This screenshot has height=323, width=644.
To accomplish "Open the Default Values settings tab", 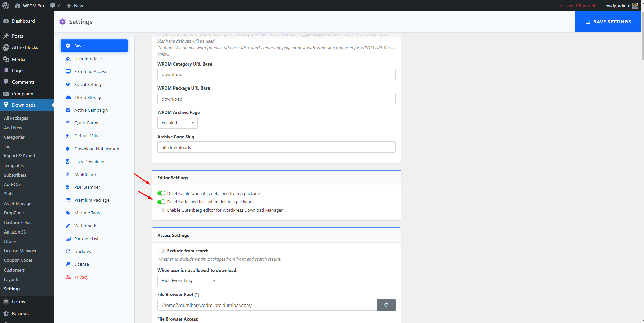I will (94, 136).
